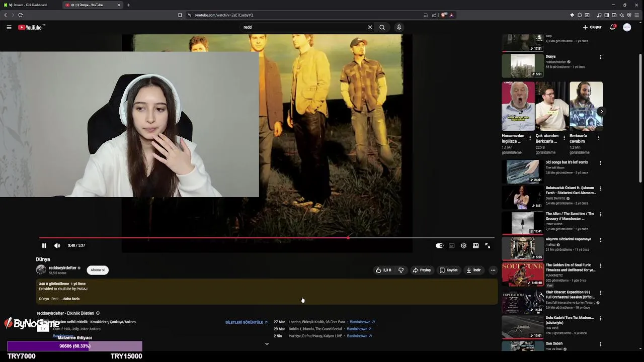This screenshot has width=644, height=362.
Task: Open Bandsintown link for Harbiye event
Action: (359, 336)
